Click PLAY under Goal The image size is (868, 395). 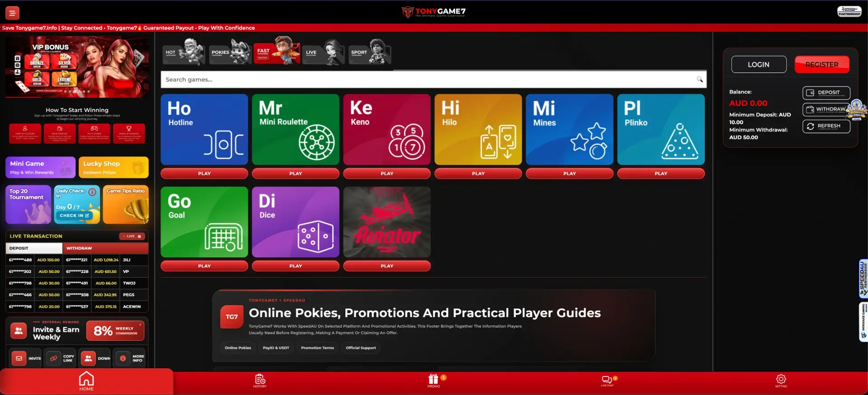point(204,266)
